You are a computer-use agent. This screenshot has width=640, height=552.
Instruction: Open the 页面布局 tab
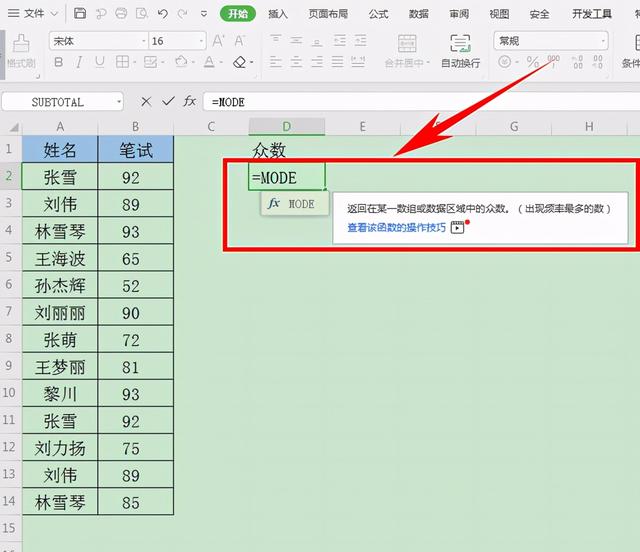[x=328, y=14]
